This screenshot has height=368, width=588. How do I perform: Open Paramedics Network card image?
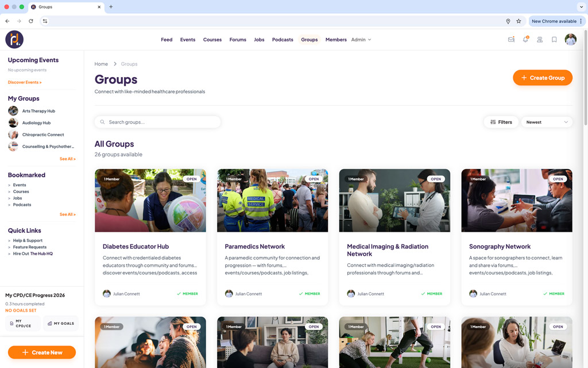point(273,200)
